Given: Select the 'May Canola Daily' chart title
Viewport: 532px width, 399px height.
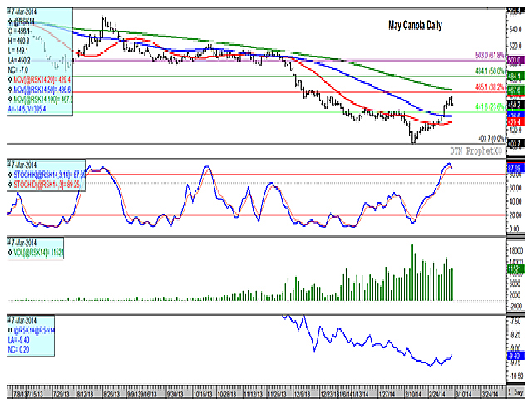Looking at the screenshot, I should (x=415, y=26).
